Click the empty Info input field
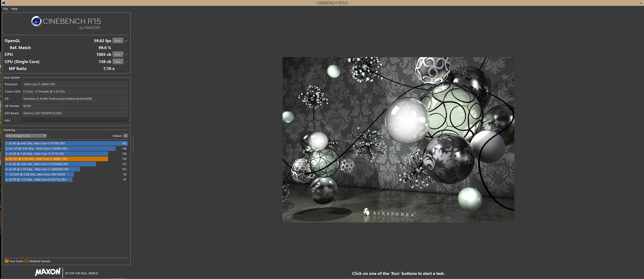The image size is (644, 279). 75,120
